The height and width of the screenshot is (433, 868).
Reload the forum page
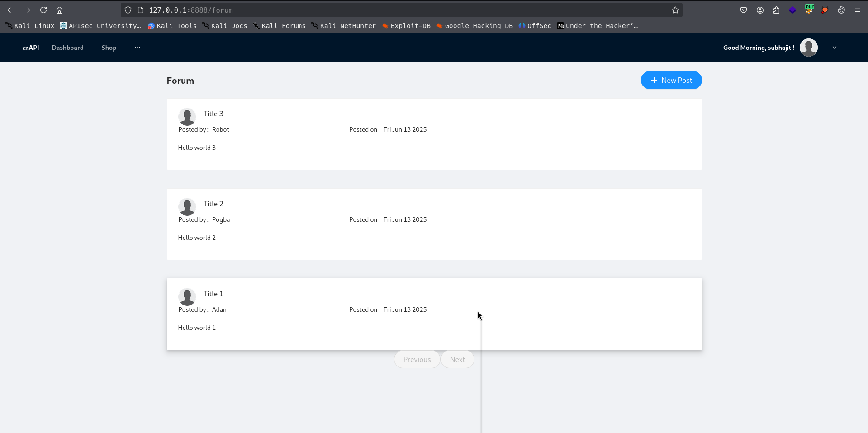coord(43,10)
